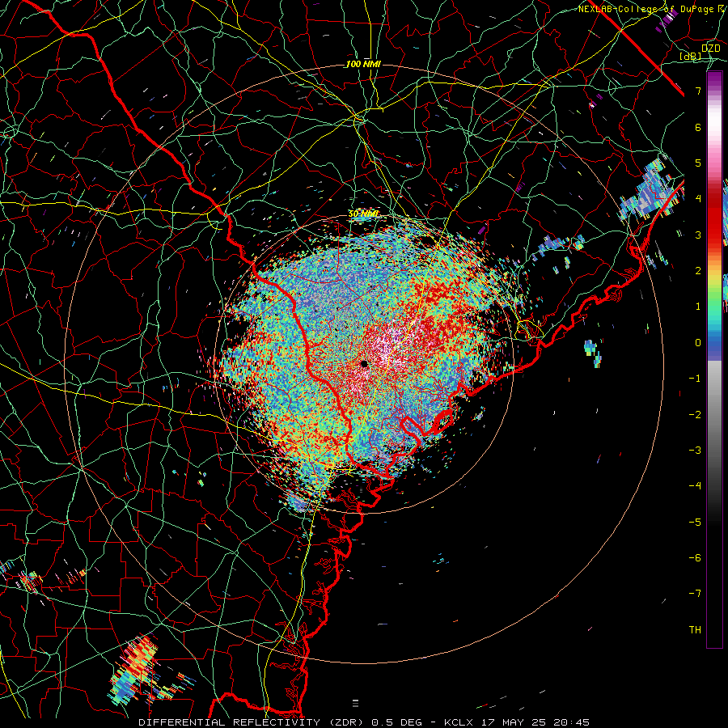Click the '5' tick label on color scale
Viewport: 728px width, 728px height.
(x=698, y=163)
